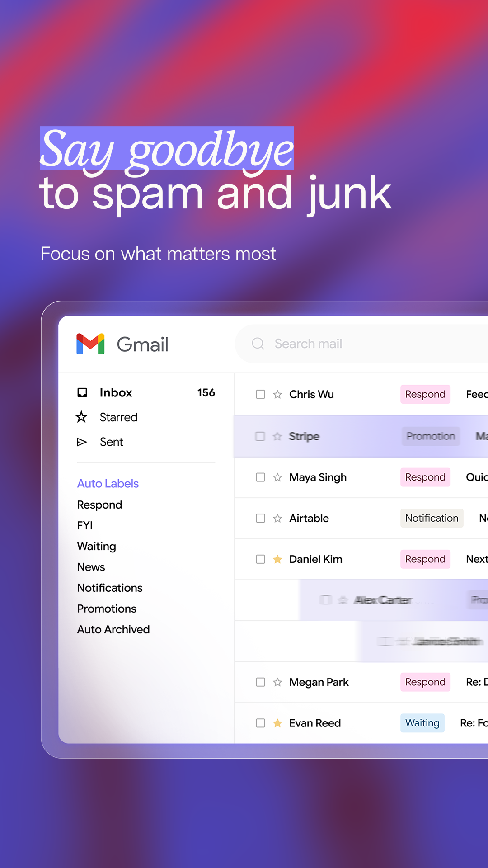
Task: Select the Maya Singh email checkbox
Action: [x=261, y=477]
